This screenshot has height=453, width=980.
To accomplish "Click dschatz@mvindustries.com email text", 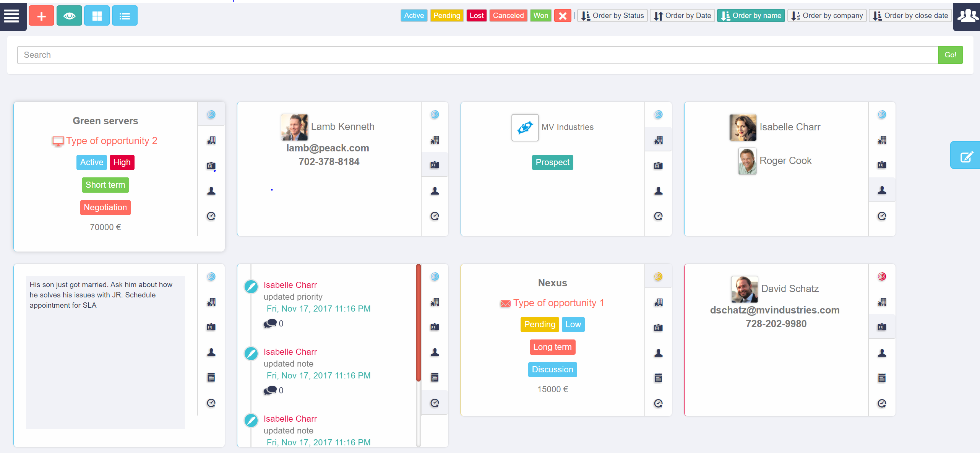I will [775, 310].
